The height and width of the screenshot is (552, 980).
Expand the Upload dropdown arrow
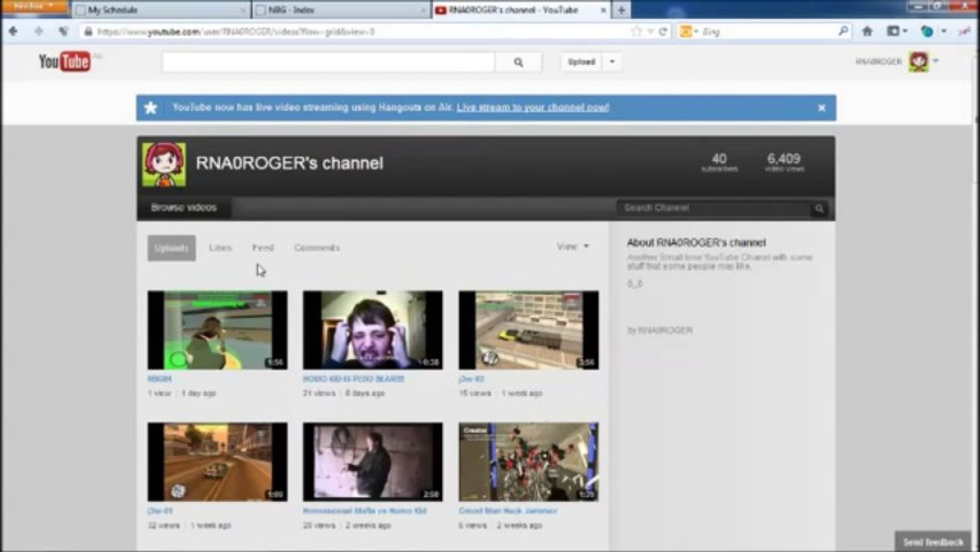coord(611,62)
